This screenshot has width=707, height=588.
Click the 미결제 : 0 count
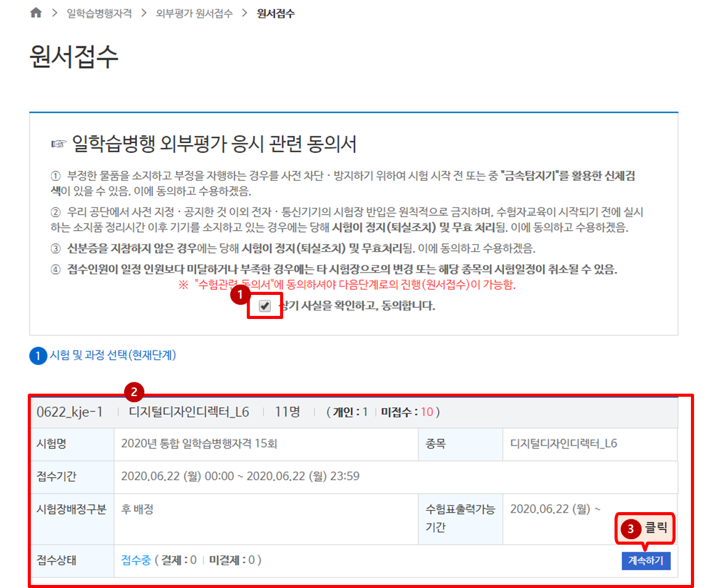232,560
